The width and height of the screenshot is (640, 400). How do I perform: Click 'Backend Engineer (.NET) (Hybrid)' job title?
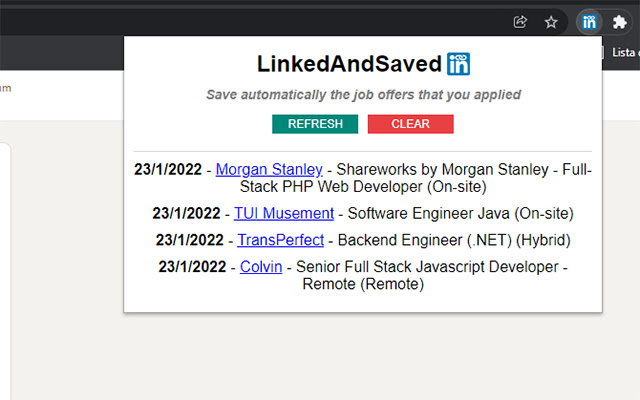pos(454,240)
